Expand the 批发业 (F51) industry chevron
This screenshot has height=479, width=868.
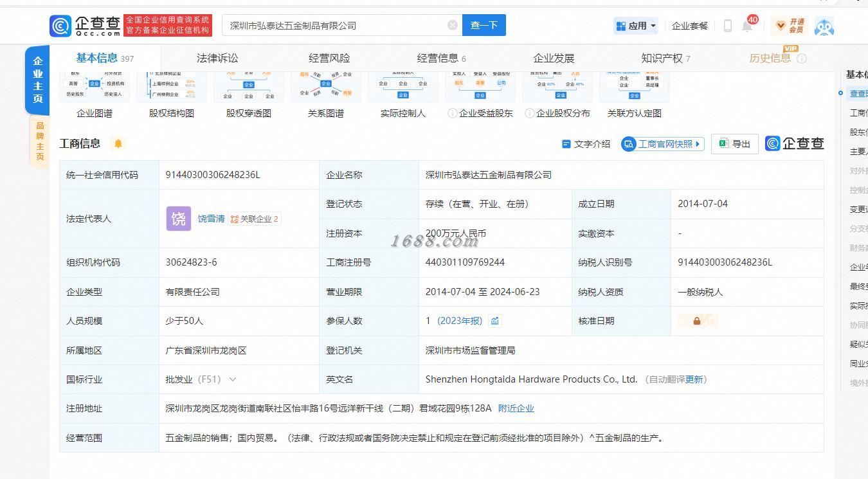pyautogui.click(x=233, y=379)
